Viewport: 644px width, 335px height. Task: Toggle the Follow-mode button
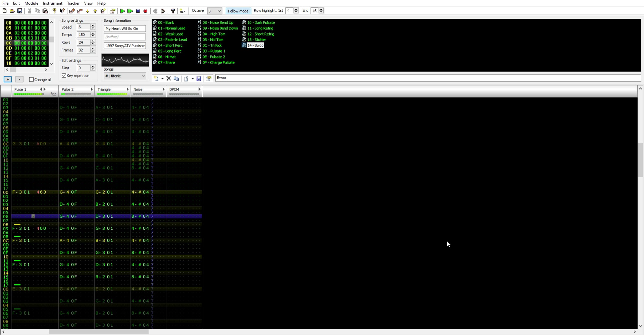(x=238, y=11)
